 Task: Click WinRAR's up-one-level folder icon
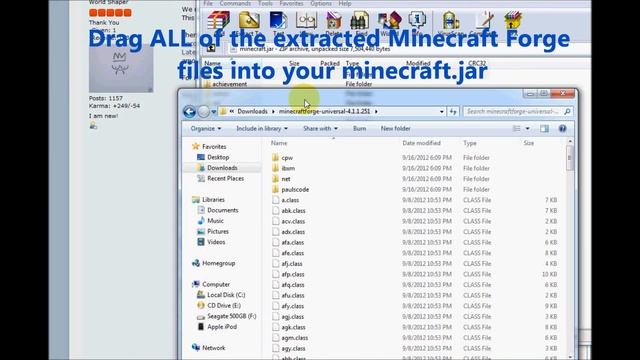pos(211,49)
